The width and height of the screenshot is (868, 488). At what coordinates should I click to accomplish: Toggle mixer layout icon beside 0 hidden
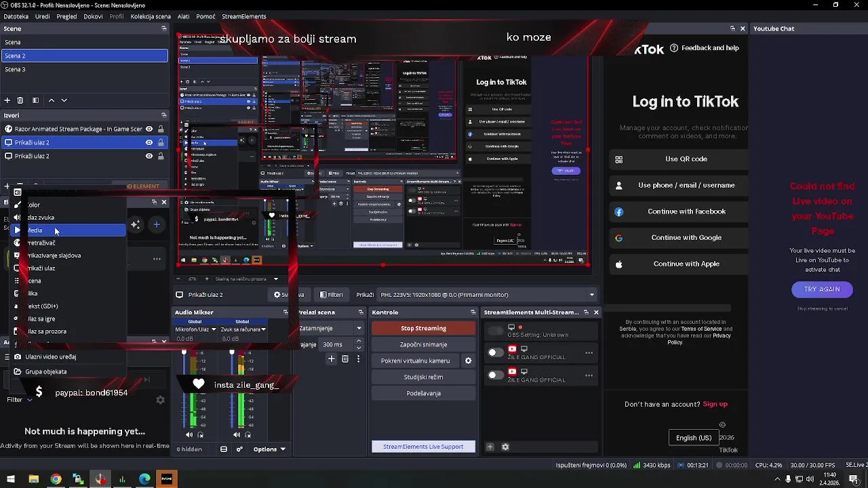[224, 449]
